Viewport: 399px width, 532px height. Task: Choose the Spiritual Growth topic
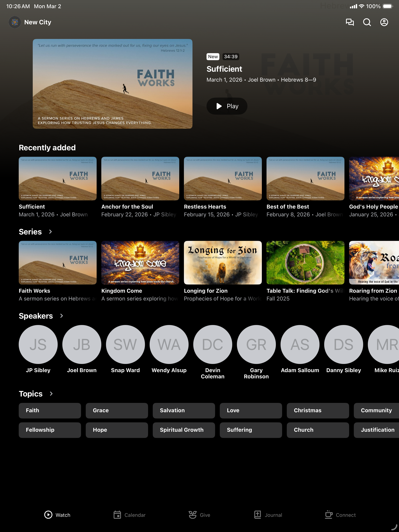click(184, 430)
